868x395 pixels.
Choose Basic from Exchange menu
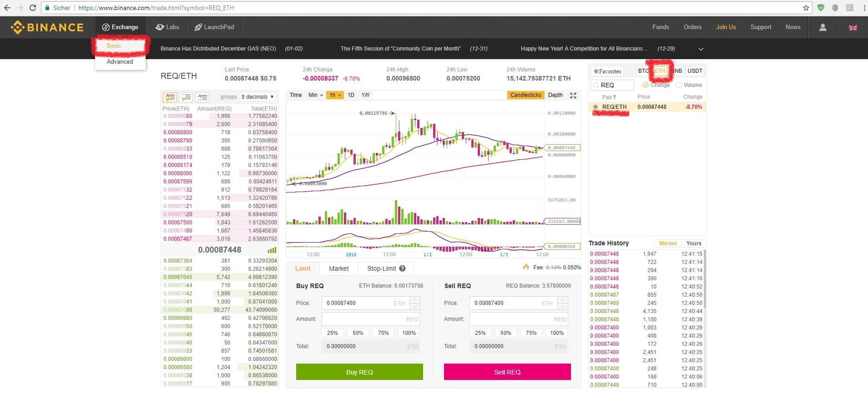click(x=114, y=46)
